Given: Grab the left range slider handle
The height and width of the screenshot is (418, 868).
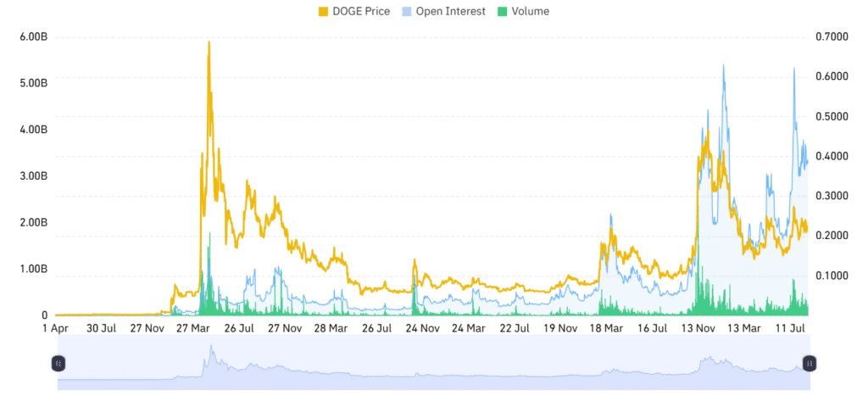Looking at the screenshot, I should tap(58, 363).
